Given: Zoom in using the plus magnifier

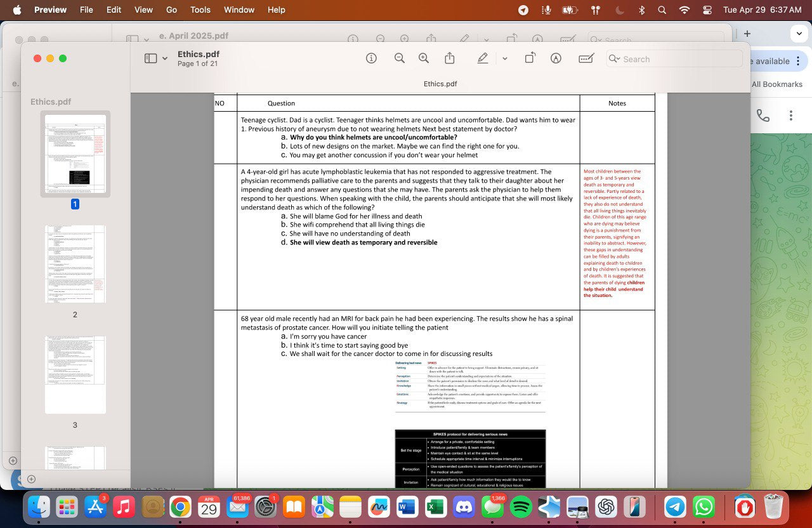Looking at the screenshot, I should 424,58.
